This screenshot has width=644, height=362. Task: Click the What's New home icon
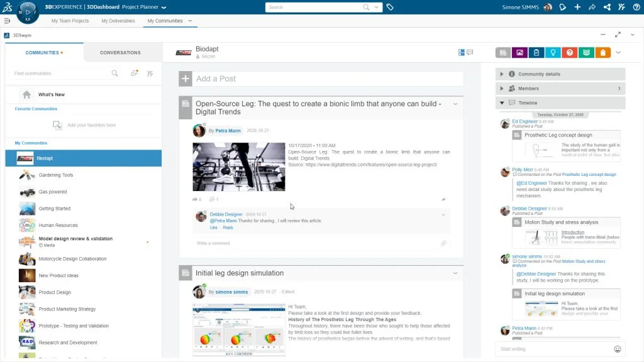[x=26, y=94]
